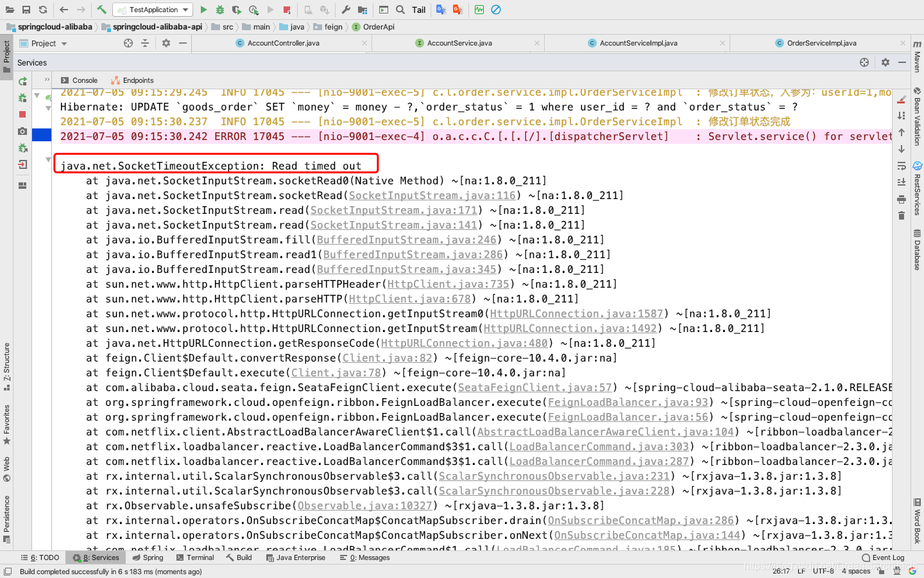Run with coverage shield icon
924x578 pixels.
pos(237,10)
